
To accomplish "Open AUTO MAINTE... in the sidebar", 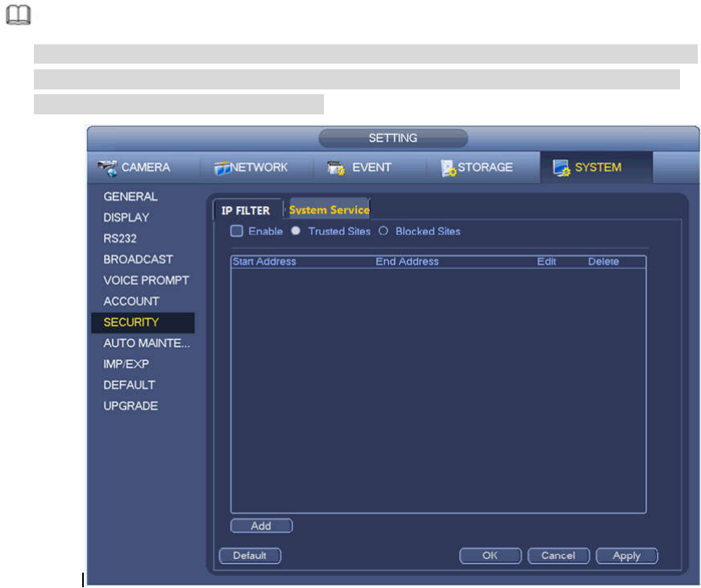I will 147,344.
